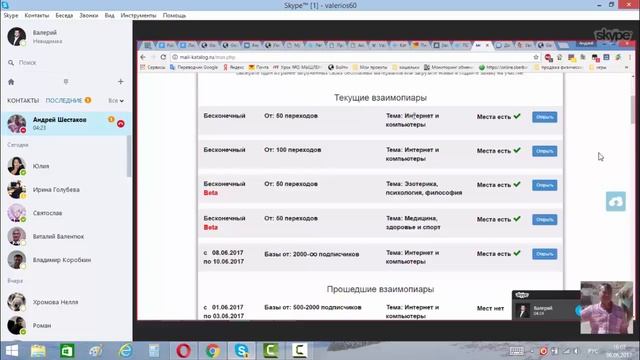Screen dimensions: 640x360
Task: Click the Текущие взаимопиары heading
Action: [x=380, y=98]
